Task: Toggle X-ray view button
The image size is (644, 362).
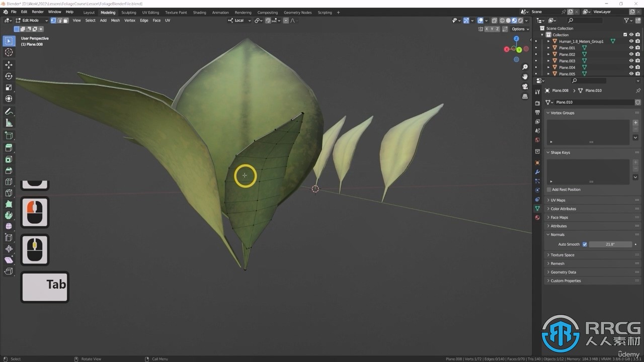Action: pos(494,21)
